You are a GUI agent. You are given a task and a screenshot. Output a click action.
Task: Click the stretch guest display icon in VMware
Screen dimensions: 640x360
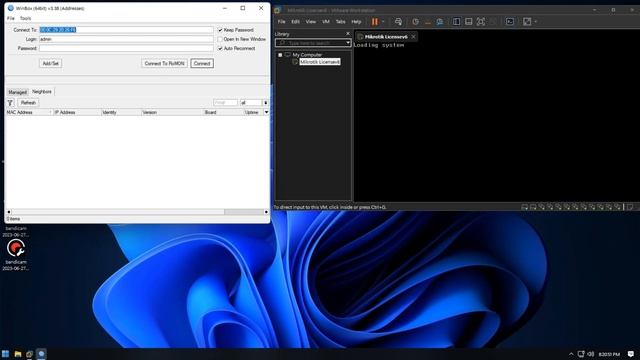coord(527,22)
